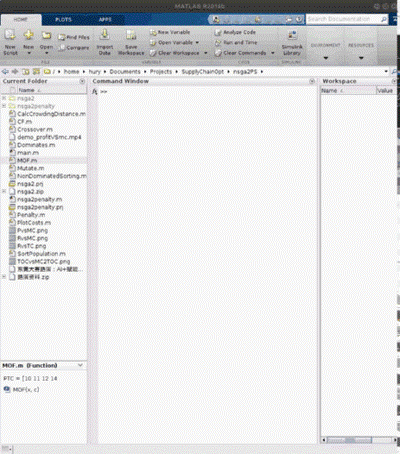
Task: Switch to the PLOTS tab
Action: coord(63,20)
